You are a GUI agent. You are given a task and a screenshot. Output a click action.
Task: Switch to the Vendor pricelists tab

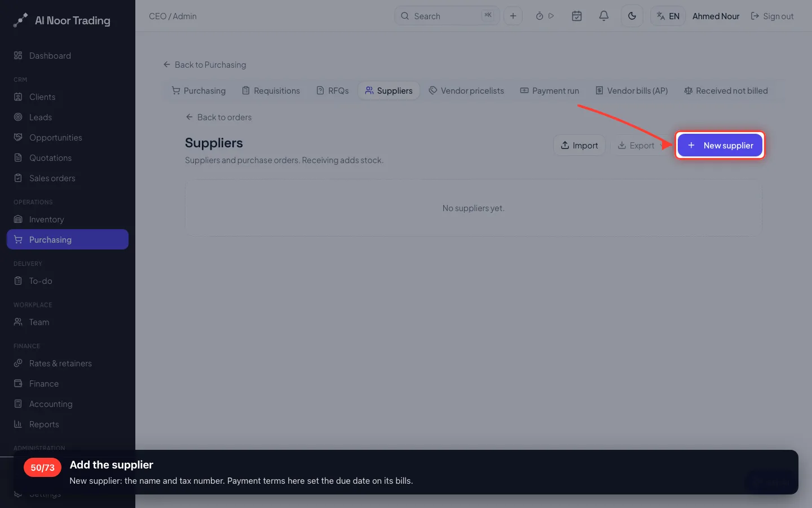[x=466, y=91]
